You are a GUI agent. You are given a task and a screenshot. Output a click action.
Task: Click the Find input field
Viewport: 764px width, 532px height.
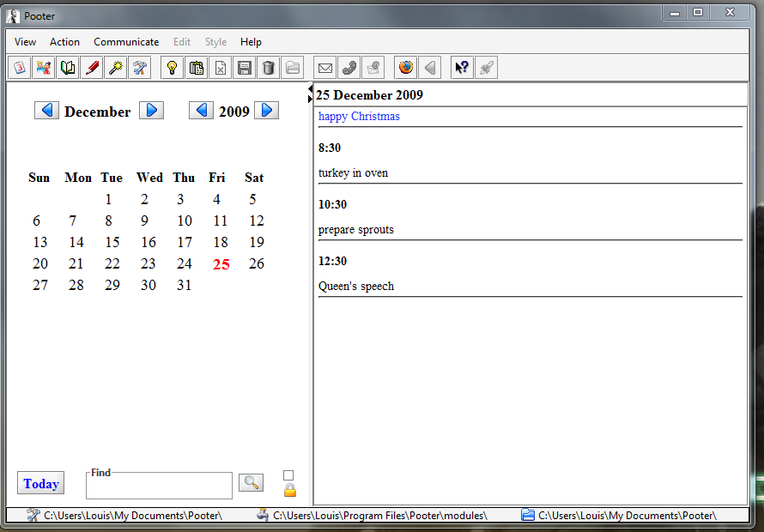tap(160, 486)
